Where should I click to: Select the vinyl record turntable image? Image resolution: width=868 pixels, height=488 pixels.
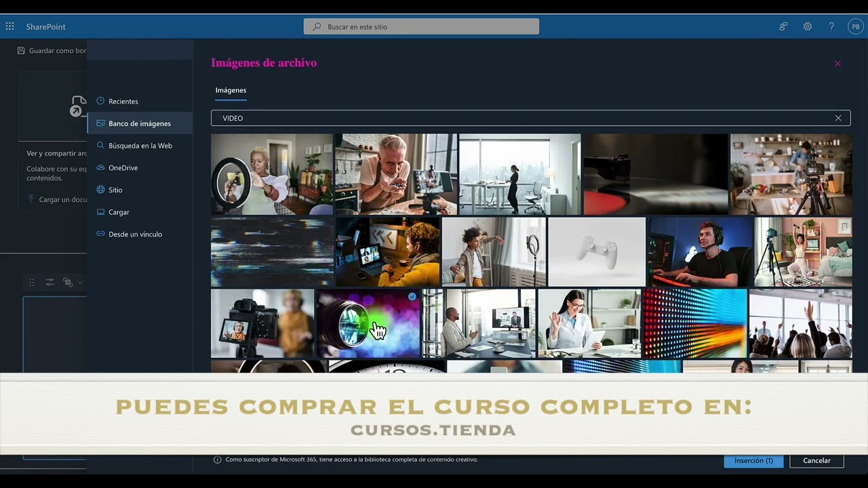click(656, 174)
